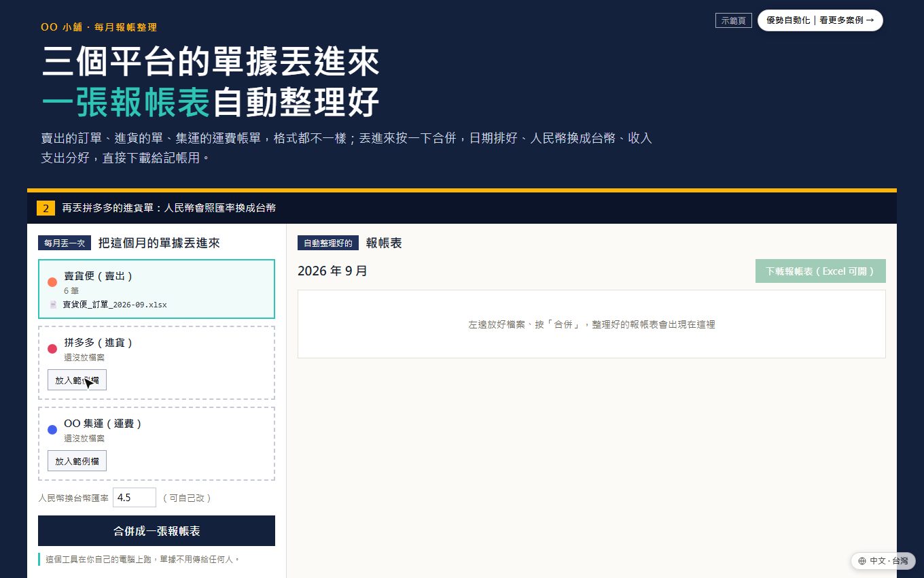The height and width of the screenshot is (578, 924).
Task: Click the red dot next to 拼多多（進貨）
Action: [52, 349]
